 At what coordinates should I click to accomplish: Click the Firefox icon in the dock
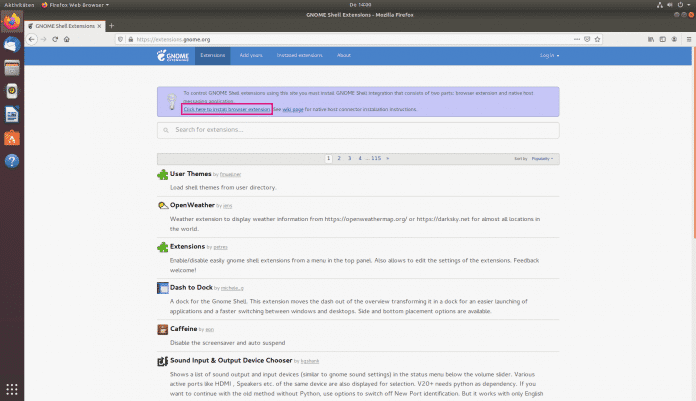pos(11,22)
